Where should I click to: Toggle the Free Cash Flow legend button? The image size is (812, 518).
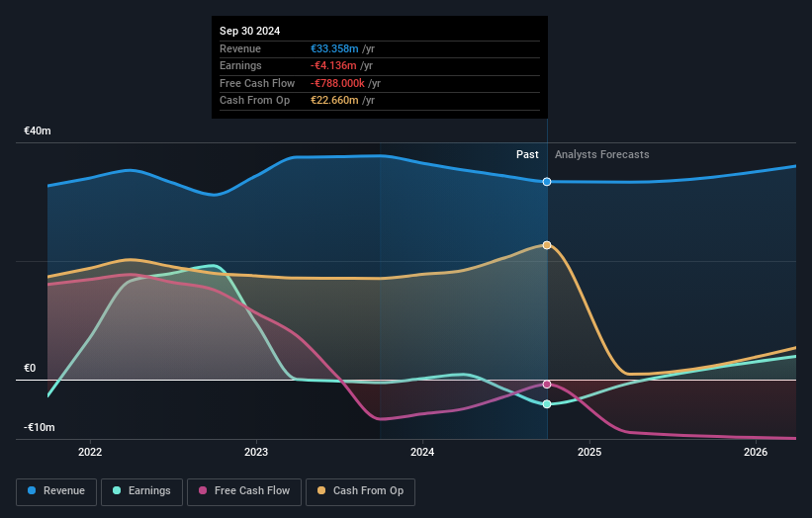[244, 491]
